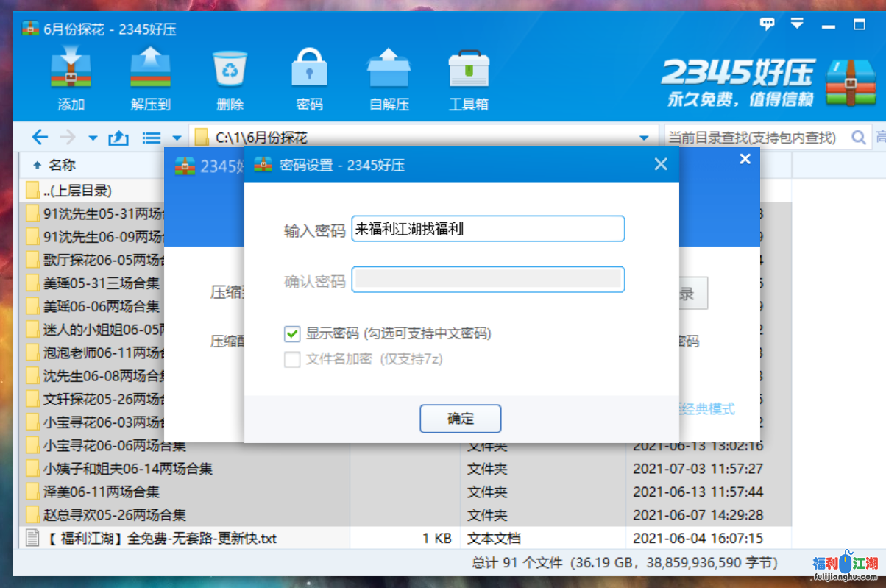This screenshot has width=886, height=588.
Task: Go back with the left arrow icon
Action: click(40, 137)
